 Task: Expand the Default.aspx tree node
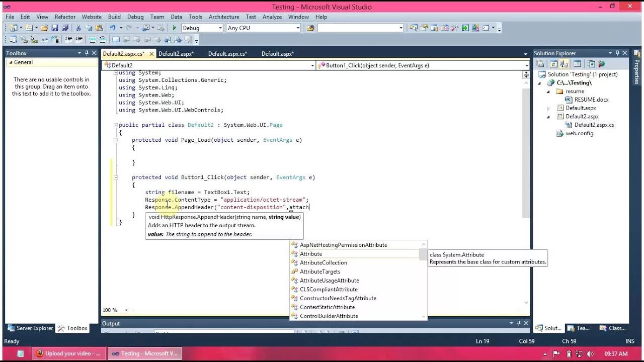point(548,108)
